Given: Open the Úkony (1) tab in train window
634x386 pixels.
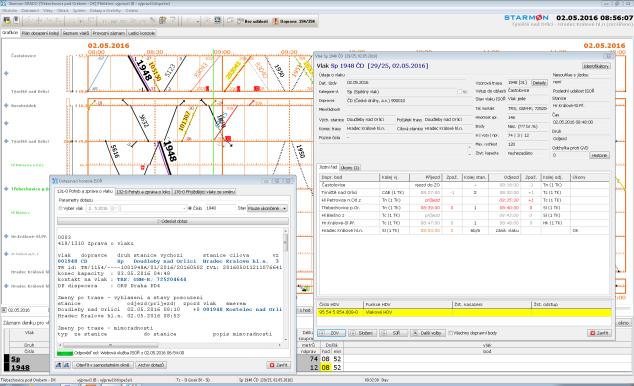Looking at the screenshot, I should click(350, 167).
